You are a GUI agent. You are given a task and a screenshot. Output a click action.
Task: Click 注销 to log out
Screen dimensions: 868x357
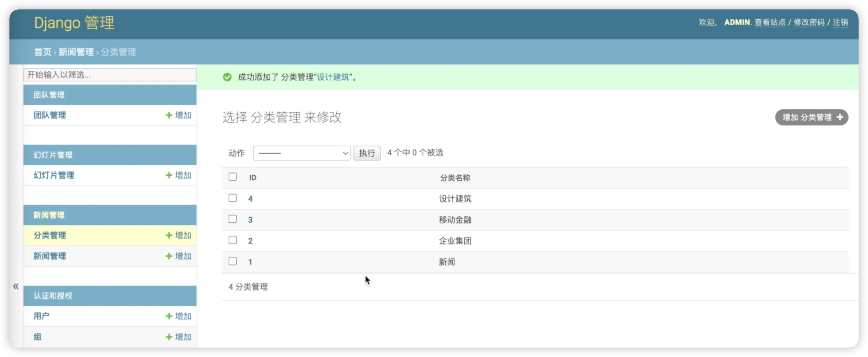(x=840, y=22)
